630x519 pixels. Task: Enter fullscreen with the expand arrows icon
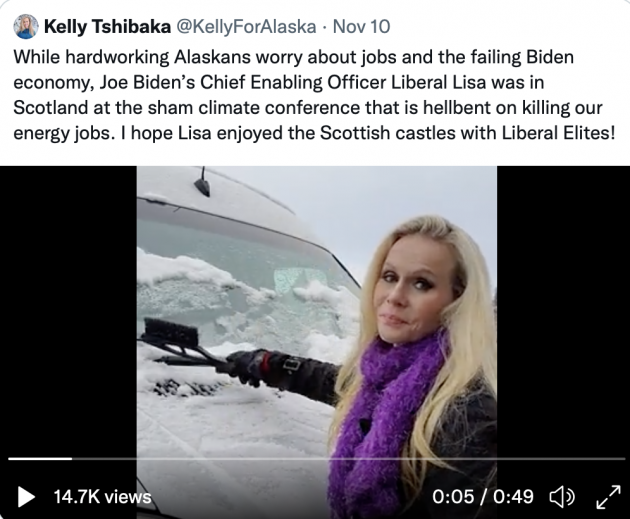point(608,496)
